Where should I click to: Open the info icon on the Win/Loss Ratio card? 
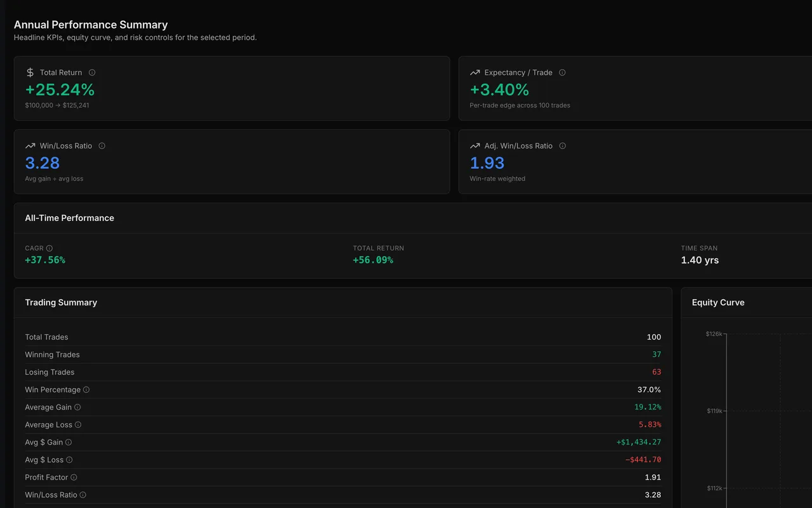point(102,146)
